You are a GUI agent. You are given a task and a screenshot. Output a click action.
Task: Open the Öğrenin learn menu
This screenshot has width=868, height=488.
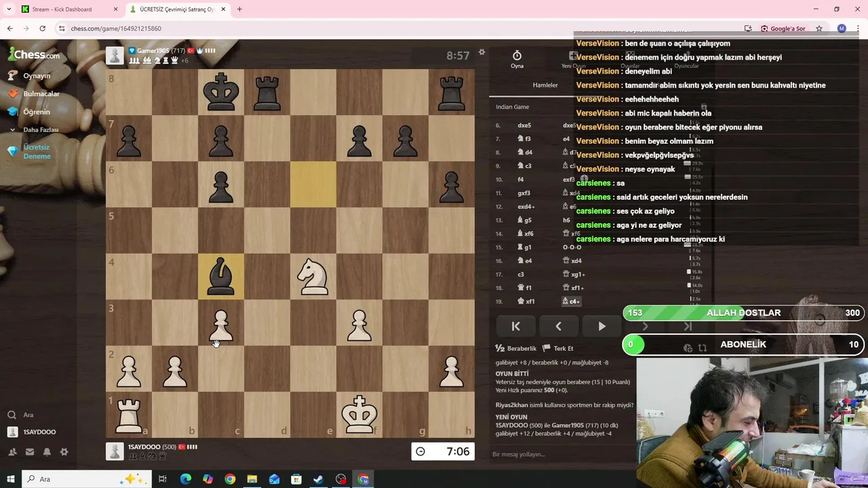[37, 112]
